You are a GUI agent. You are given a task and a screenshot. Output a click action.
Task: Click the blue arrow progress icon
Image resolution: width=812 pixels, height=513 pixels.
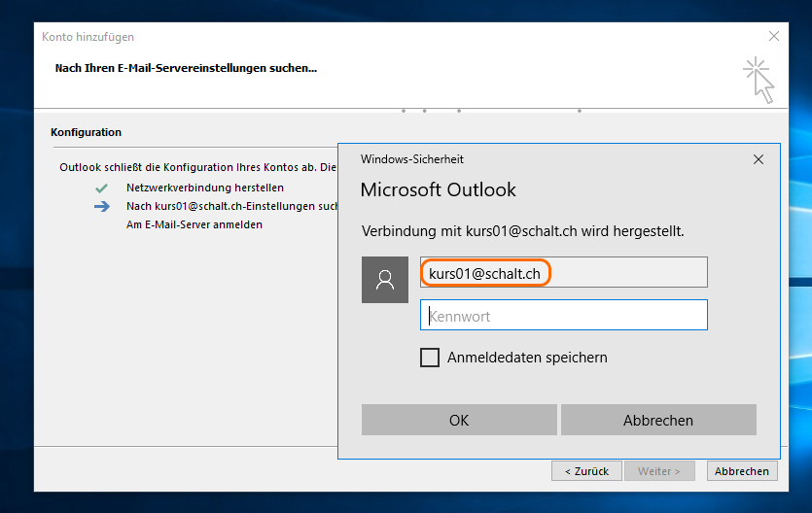tap(101, 206)
